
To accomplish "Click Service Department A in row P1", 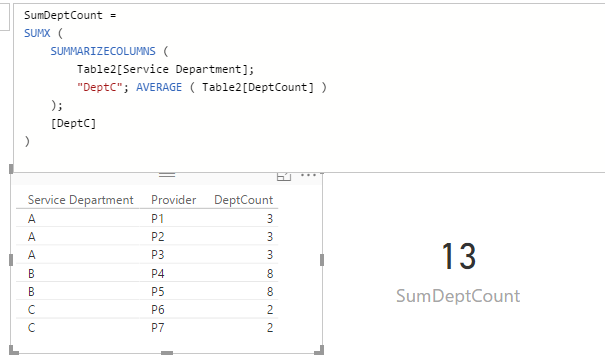I will click(x=32, y=219).
